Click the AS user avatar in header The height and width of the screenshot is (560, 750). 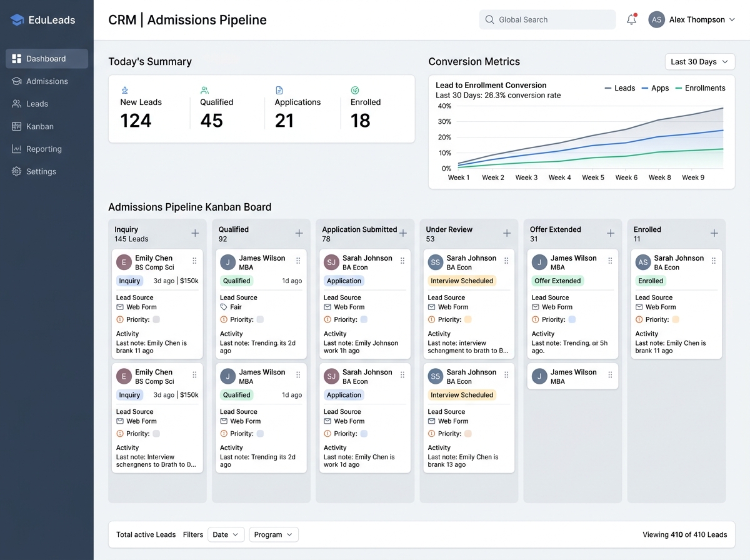tap(656, 19)
